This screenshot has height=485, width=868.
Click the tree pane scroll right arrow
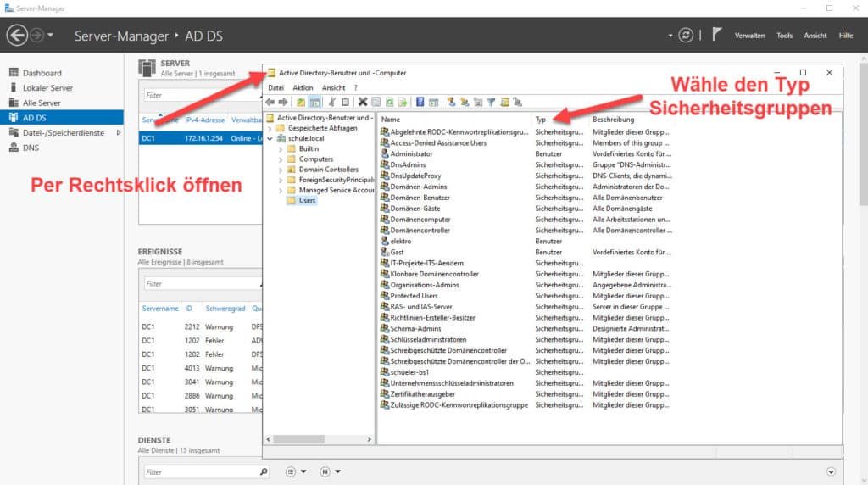[370, 439]
